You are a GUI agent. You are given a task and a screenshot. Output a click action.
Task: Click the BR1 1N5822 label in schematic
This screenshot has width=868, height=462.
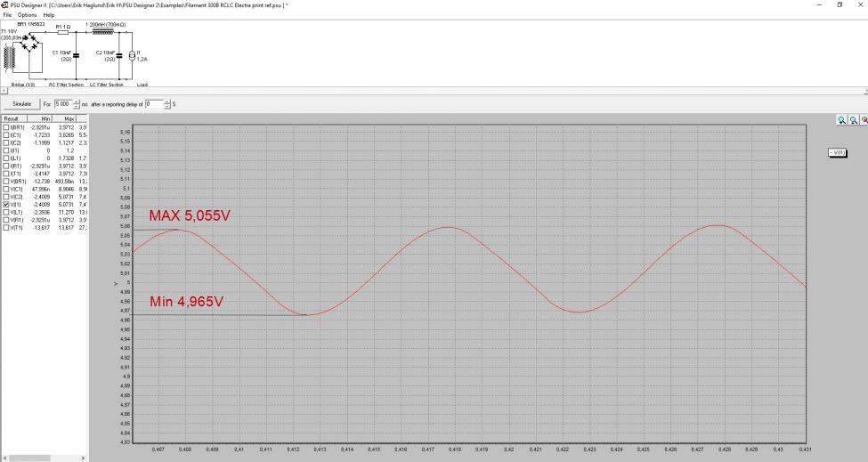[31, 24]
